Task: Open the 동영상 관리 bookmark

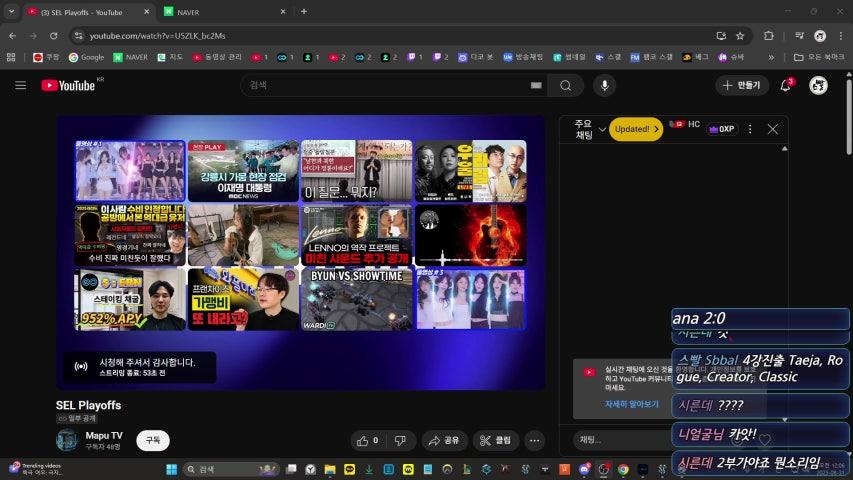Action: click(x=217, y=57)
